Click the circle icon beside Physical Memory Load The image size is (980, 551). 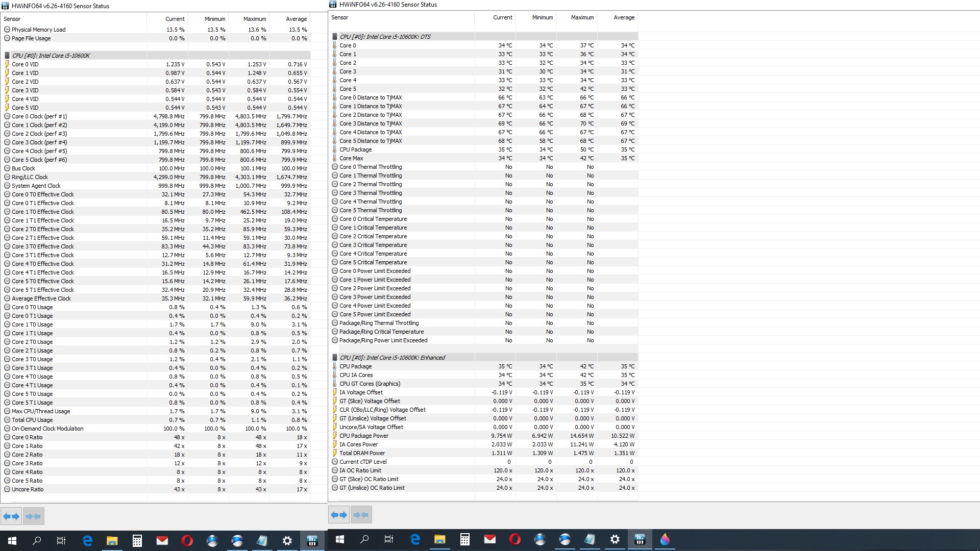click(x=7, y=30)
